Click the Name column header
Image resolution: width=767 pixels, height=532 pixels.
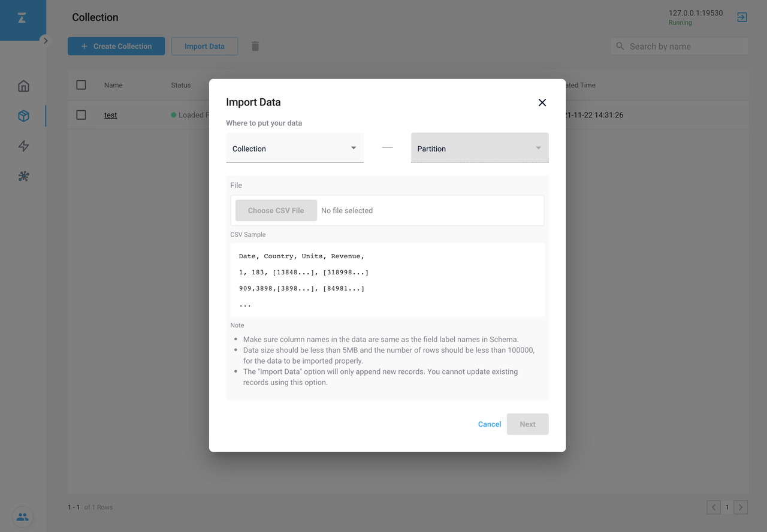click(x=113, y=85)
